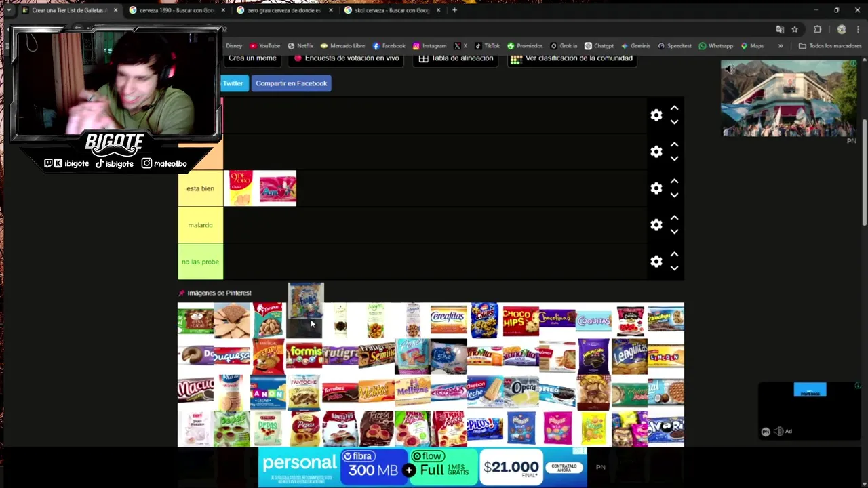The image size is (868, 488).
Task: Open the X bookmark
Action: click(x=460, y=46)
